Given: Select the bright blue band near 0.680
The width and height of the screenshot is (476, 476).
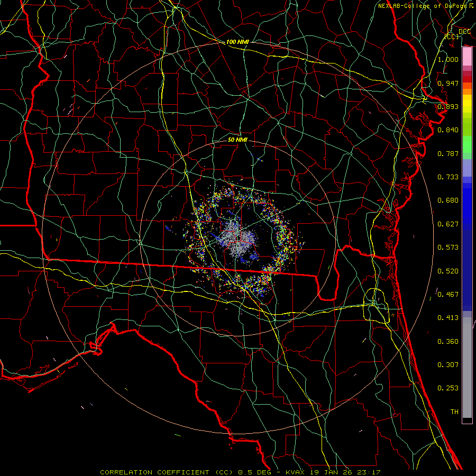Looking at the screenshot, I should pyautogui.click(x=467, y=201).
